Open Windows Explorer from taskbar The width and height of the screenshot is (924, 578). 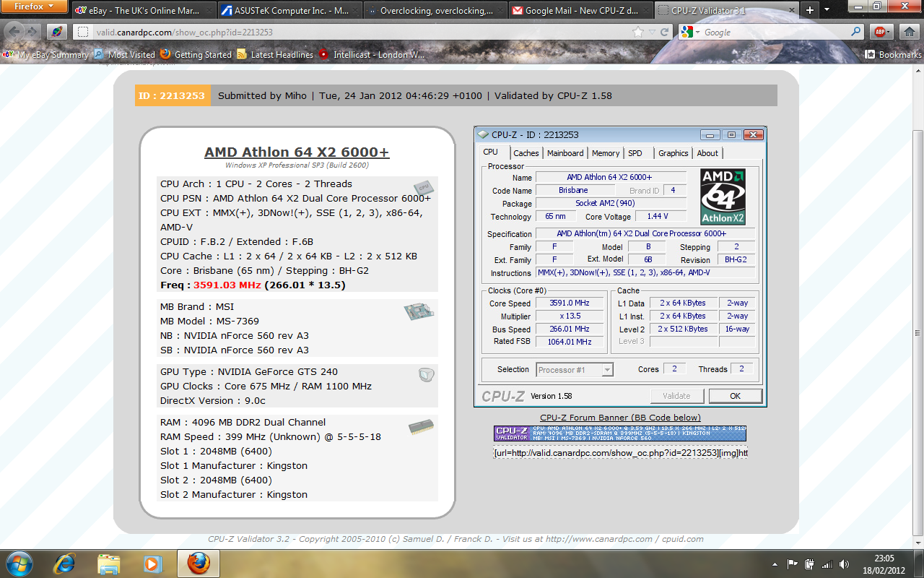click(109, 563)
